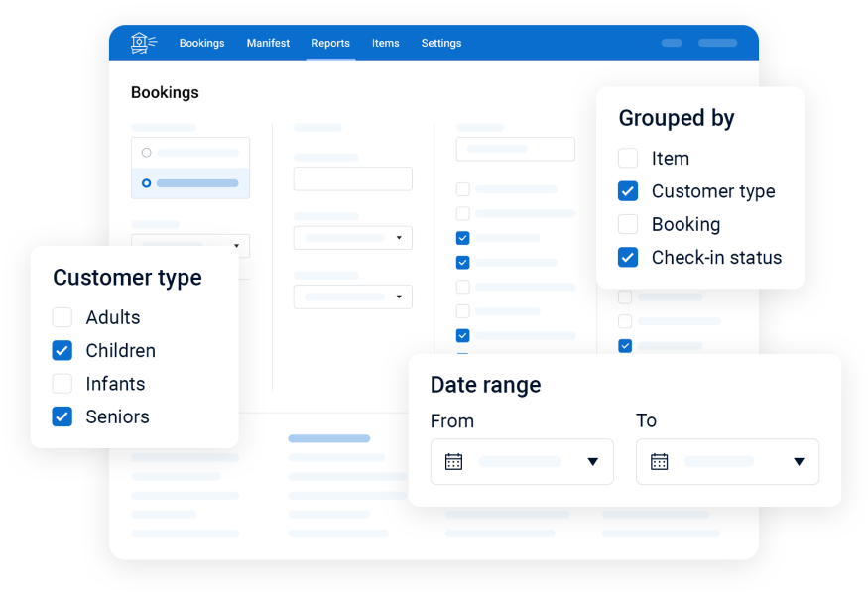
Task: Click the rounded pill icon on the navbar right
Action: point(671,44)
